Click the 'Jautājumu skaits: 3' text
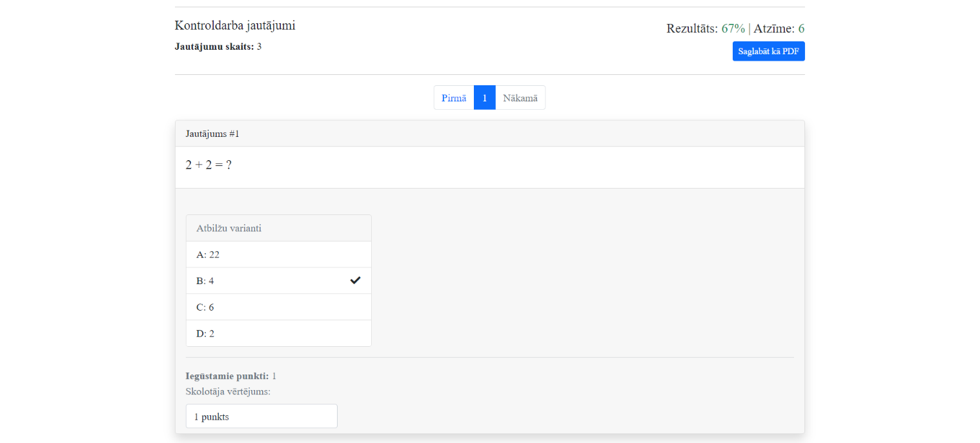Image resolution: width=980 pixels, height=443 pixels. point(218,46)
